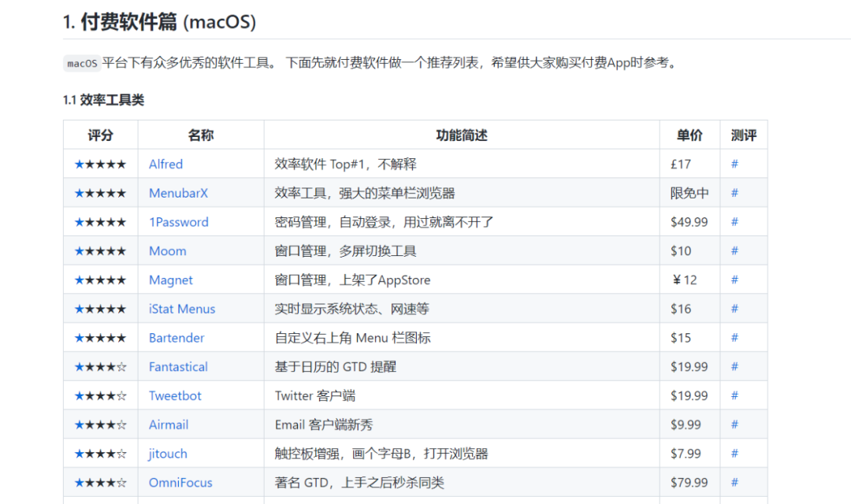Open the # review link for Bartender
This screenshot has height=504, width=851.
(734, 338)
